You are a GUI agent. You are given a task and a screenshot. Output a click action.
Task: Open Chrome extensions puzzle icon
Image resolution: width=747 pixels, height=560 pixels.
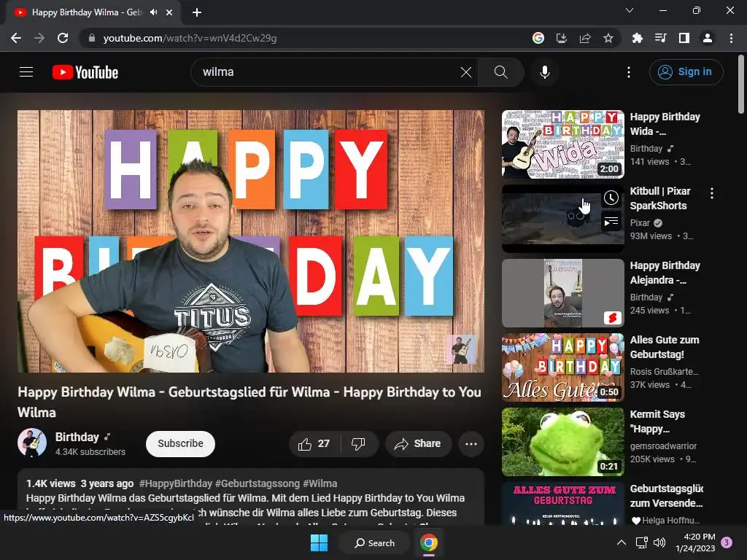[x=637, y=38]
